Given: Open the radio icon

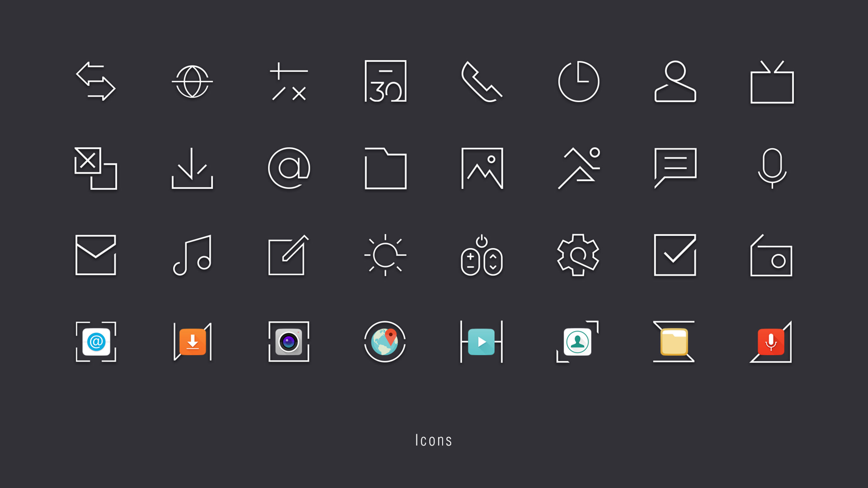Looking at the screenshot, I should pos(771,255).
